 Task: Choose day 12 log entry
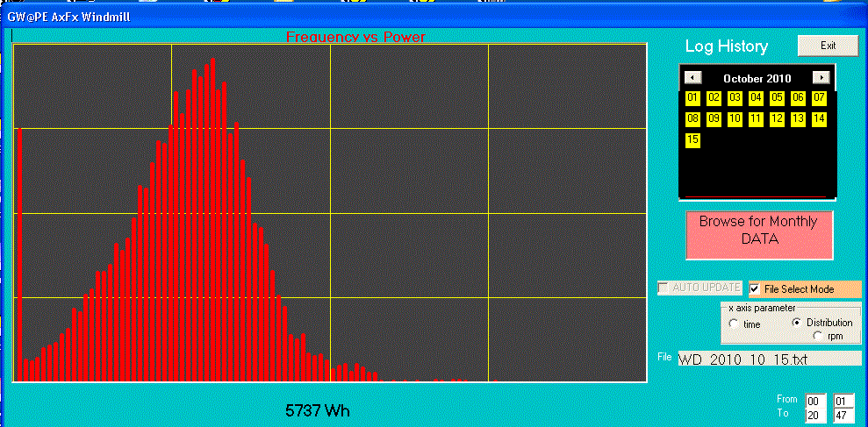tap(777, 118)
